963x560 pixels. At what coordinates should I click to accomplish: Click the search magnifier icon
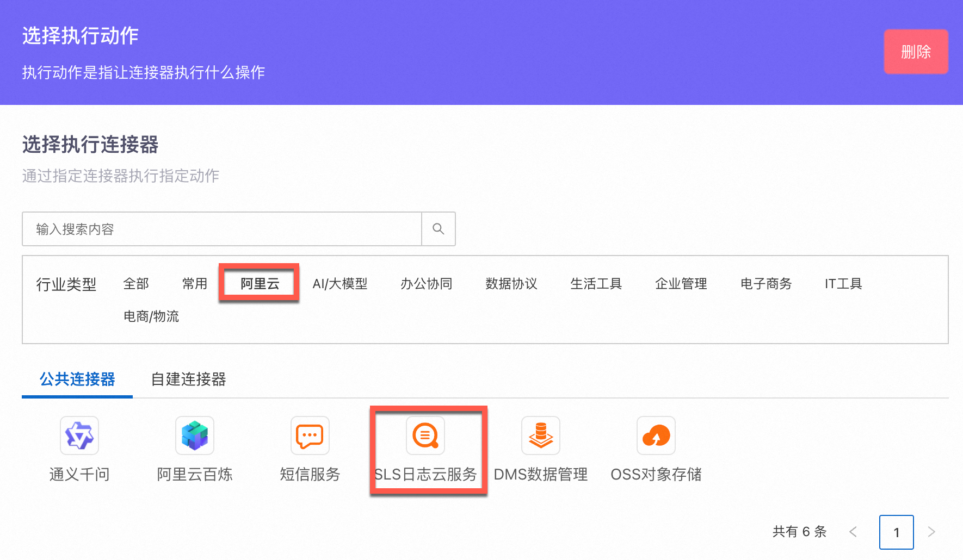click(439, 229)
